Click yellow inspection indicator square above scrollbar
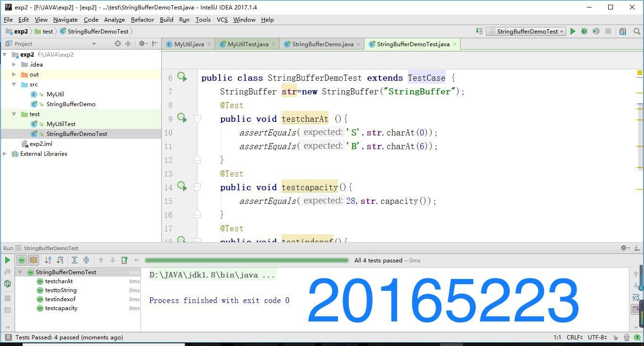The image size is (644, 346). tap(640, 73)
